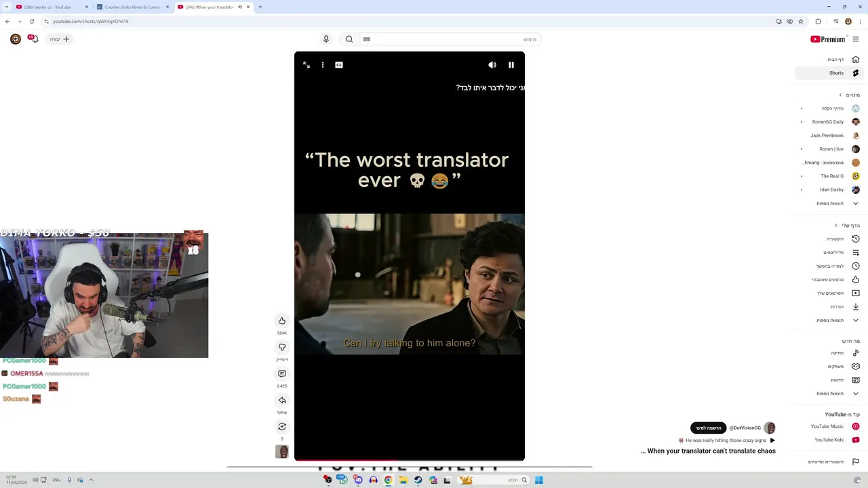This screenshot has width=868, height=488.
Task: Pause the Shorts video
Action: [x=511, y=65]
